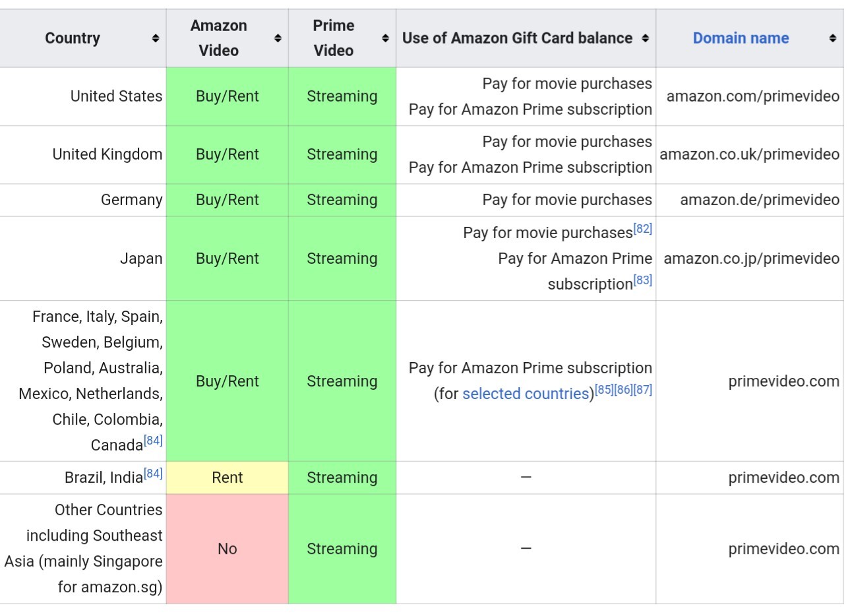This screenshot has width=848, height=616.
Task: Click primevideo.com in Brazil, India row
Action: coord(784,477)
